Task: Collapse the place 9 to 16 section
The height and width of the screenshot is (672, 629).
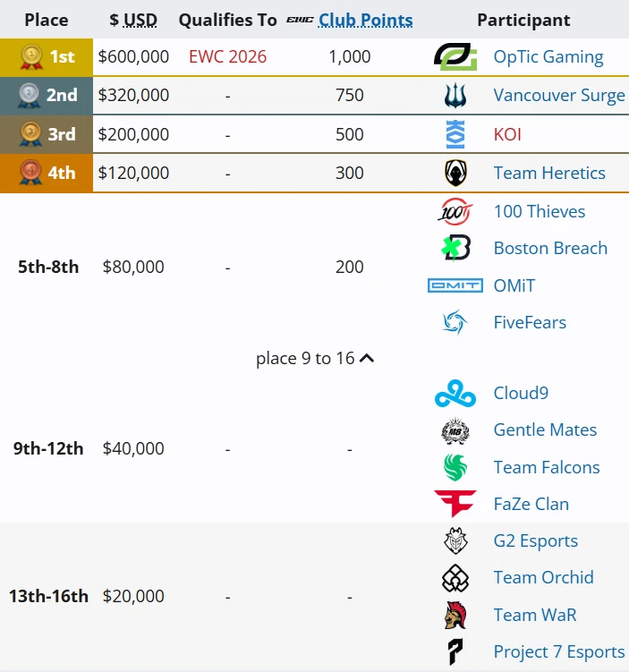Action: 315,358
